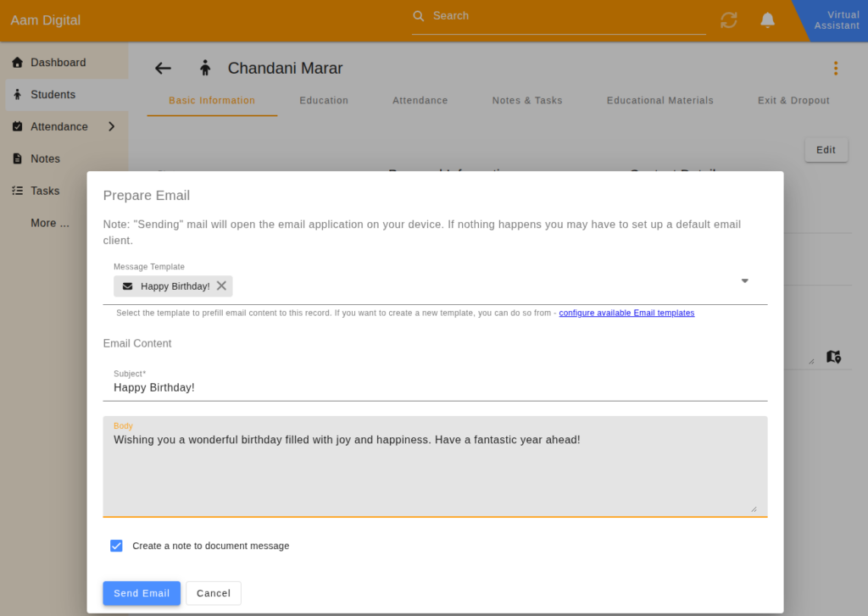This screenshot has width=868, height=616.
Task: Remove the Happy Birthday! template chip
Action: (x=221, y=286)
